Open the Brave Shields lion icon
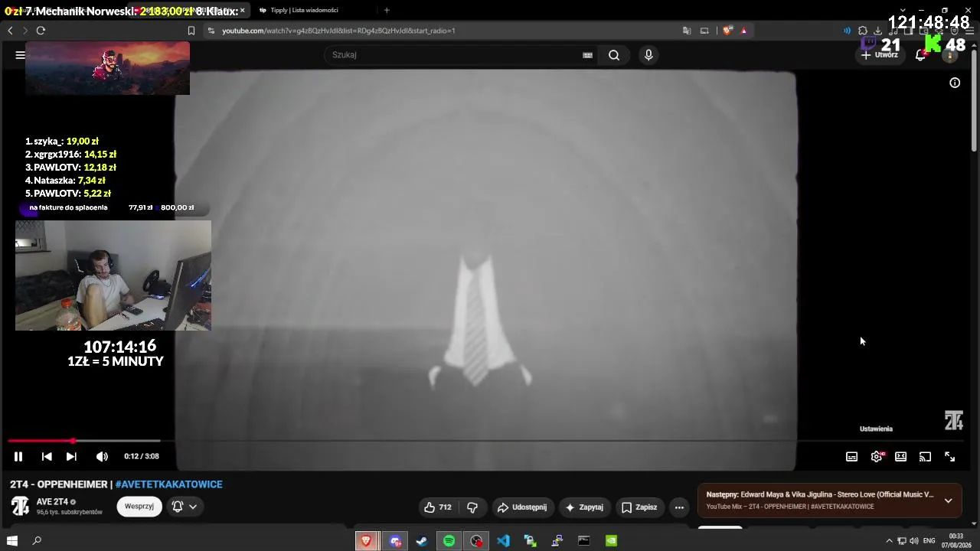The image size is (980, 551). tap(727, 31)
